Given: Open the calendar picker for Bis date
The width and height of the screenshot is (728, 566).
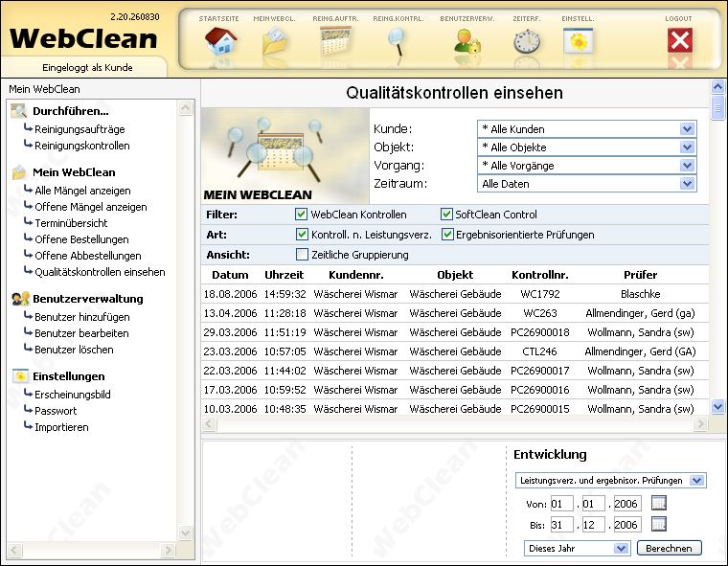Looking at the screenshot, I should [659, 524].
